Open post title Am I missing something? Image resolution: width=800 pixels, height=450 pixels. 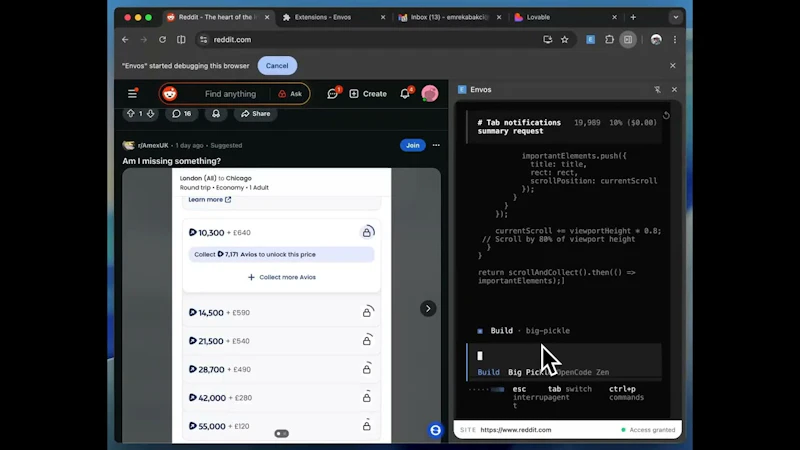(171, 161)
